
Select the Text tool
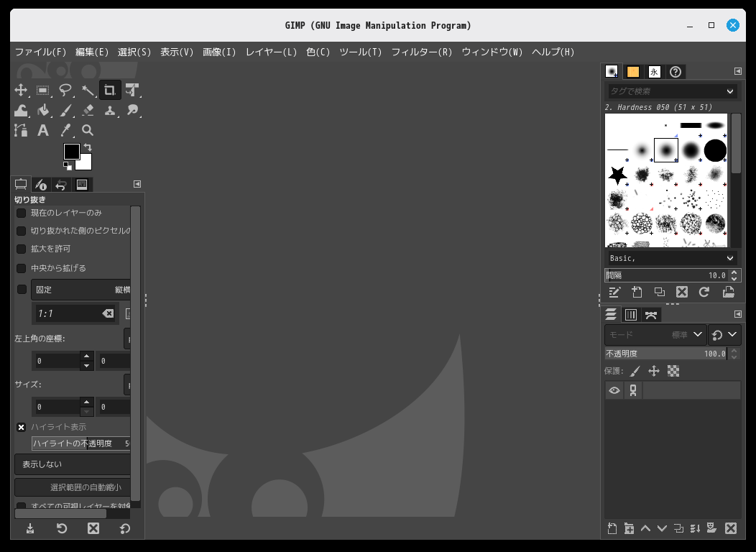43,130
